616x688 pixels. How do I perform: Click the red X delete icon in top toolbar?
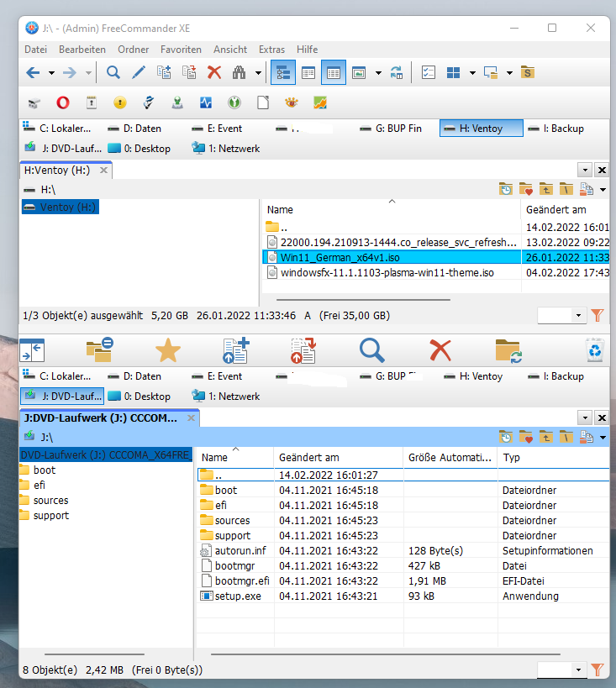pyautogui.click(x=214, y=72)
